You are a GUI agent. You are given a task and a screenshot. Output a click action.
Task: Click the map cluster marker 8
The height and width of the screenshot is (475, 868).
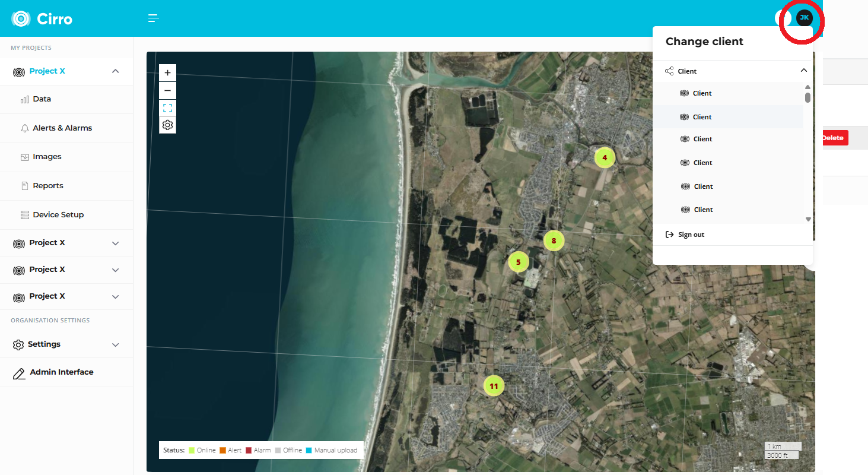click(554, 241)
